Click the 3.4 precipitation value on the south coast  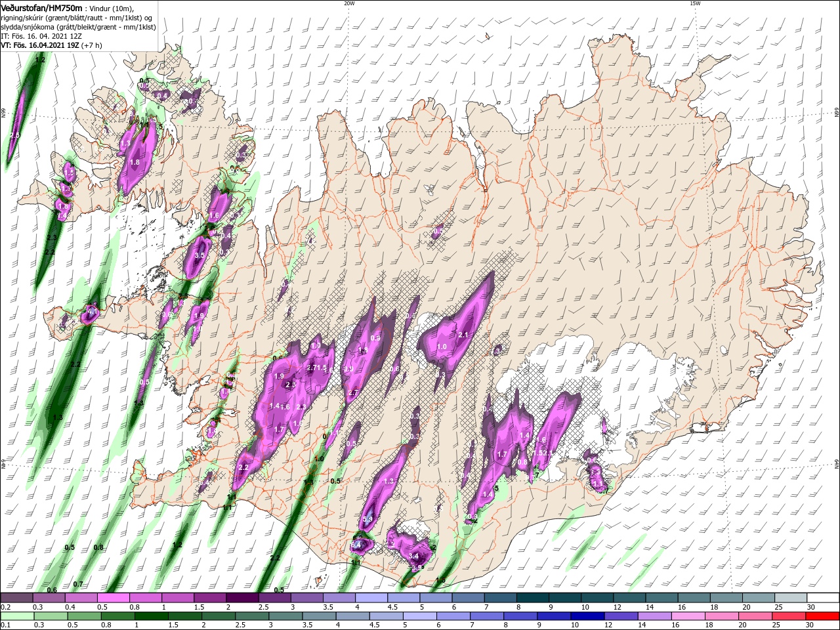(x=413, y=556)
